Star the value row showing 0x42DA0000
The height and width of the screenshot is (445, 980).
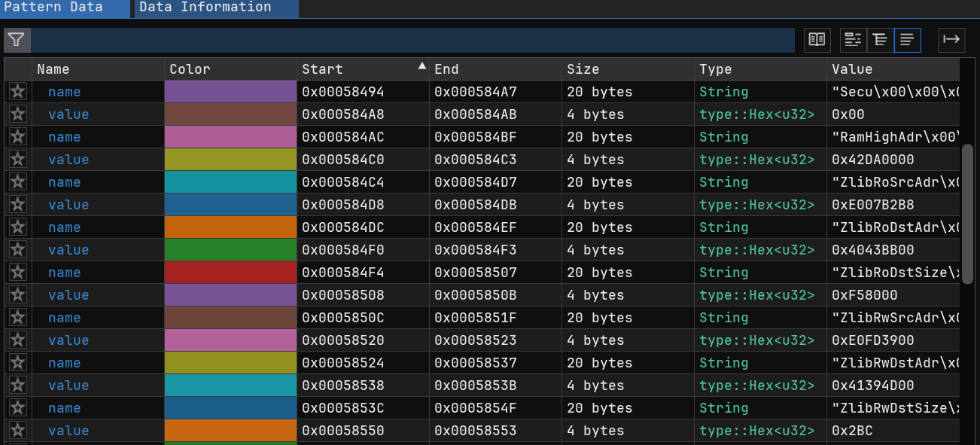(x=18, y=160)
